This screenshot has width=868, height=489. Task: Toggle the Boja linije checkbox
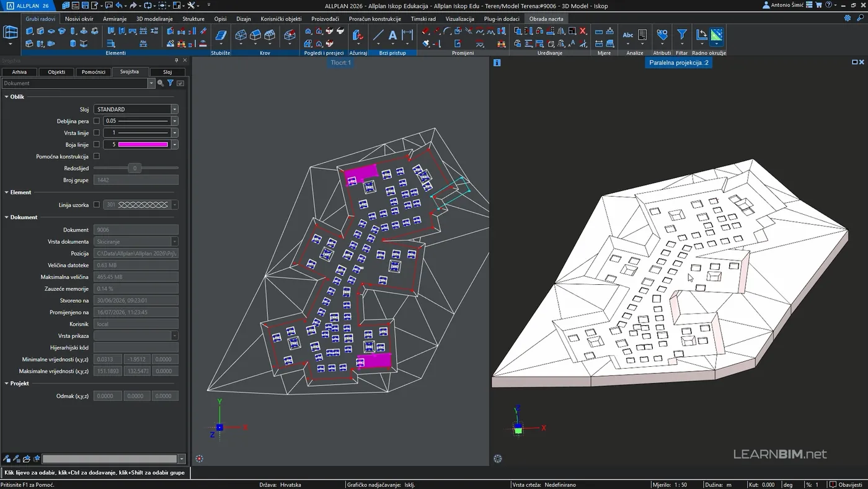(96, 145)
